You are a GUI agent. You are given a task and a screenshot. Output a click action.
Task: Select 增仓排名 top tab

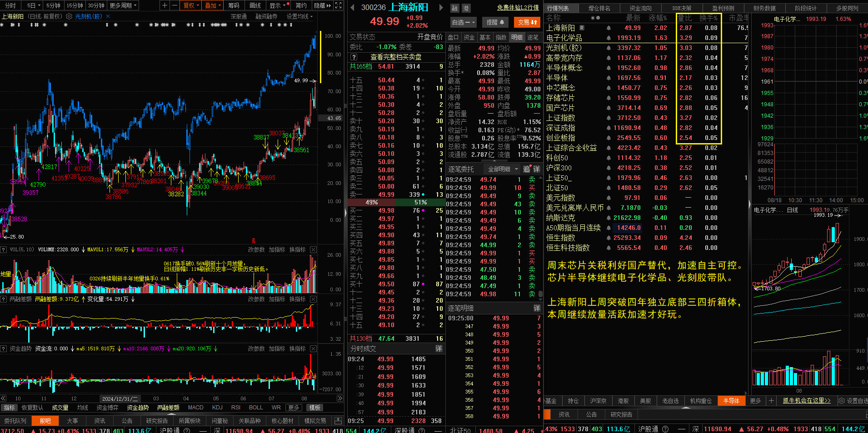(x=599, y=8)
